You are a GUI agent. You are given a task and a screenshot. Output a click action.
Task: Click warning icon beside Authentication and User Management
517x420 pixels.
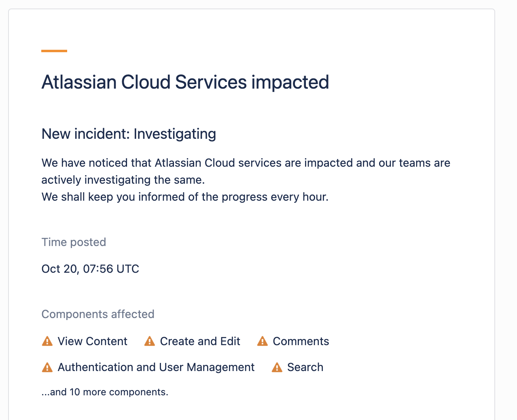click(x=47, y=367)
